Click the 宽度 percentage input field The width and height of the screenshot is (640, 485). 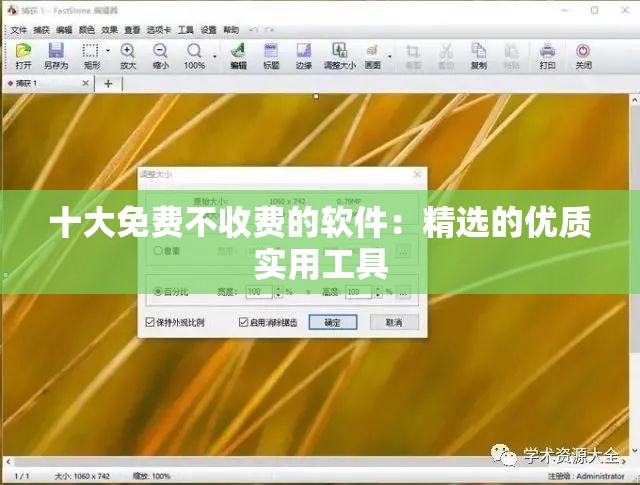tap(260, 291)
